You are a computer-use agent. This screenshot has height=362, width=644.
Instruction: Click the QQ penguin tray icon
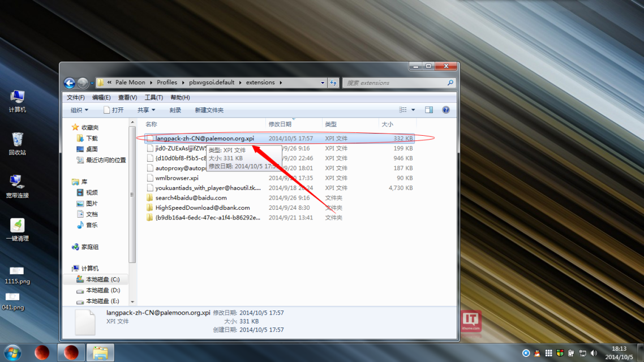pyautogui.click(x=537, y=353)
